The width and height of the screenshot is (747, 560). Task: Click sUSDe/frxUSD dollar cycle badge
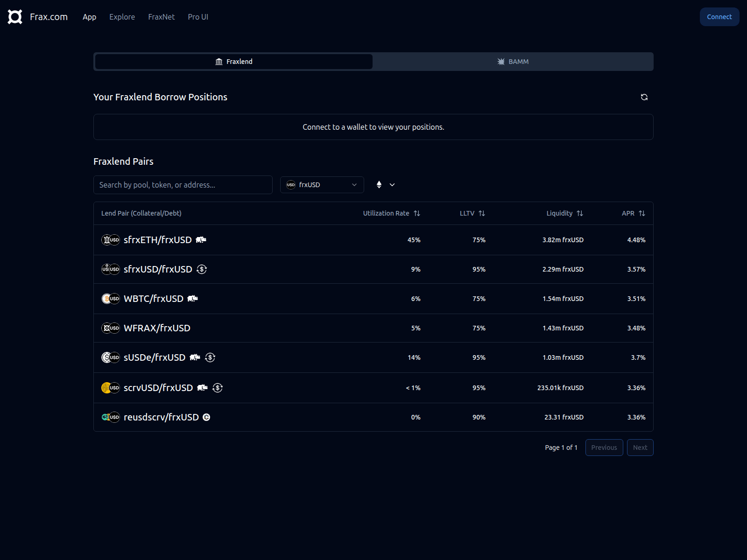[x=210, y=357]
